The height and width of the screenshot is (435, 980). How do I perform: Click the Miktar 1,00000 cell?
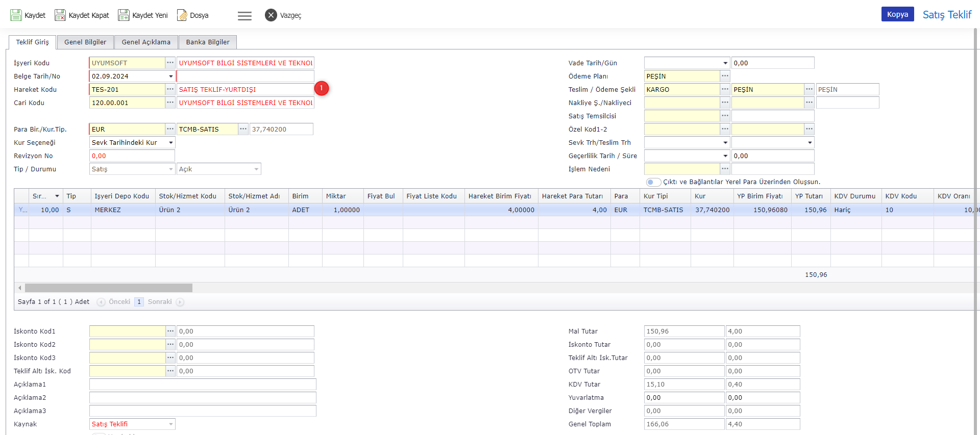tap(342, 210)
